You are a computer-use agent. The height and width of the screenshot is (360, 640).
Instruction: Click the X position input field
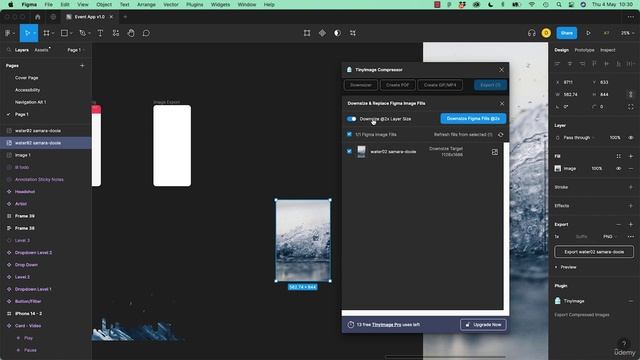click(572, 82)
